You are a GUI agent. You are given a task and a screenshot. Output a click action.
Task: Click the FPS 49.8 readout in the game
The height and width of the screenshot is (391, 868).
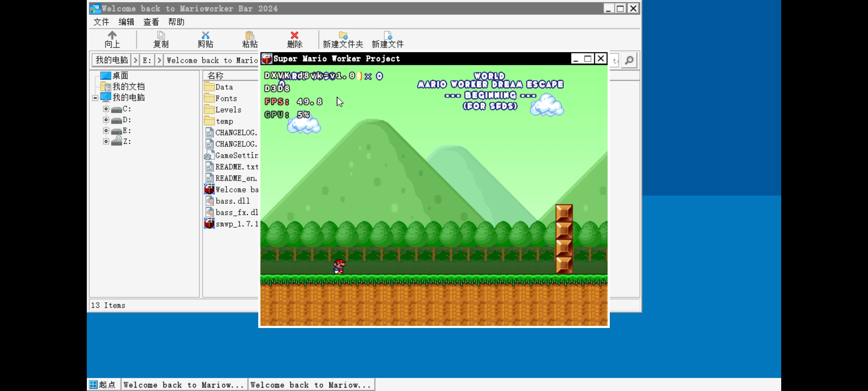(x=294, y=102)
